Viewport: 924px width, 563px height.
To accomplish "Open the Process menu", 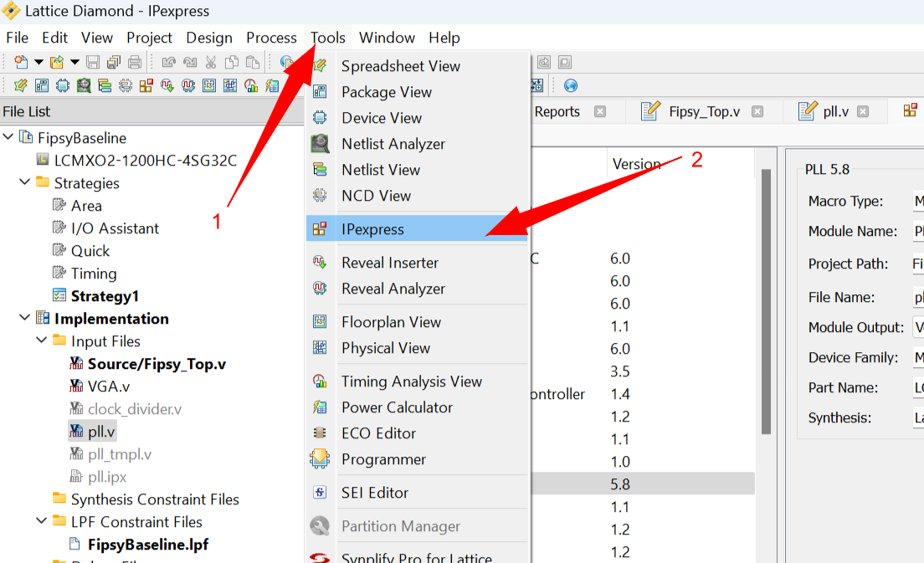I will point(271,38).
